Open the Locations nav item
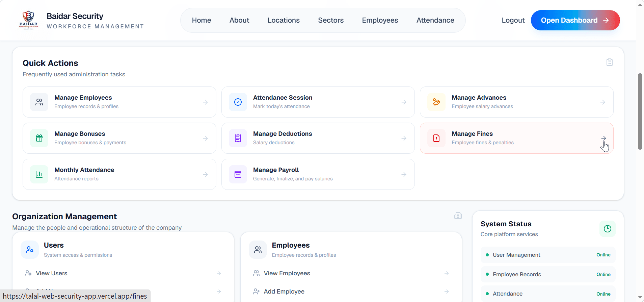The image size is (644, 302). tap(284, 20)
